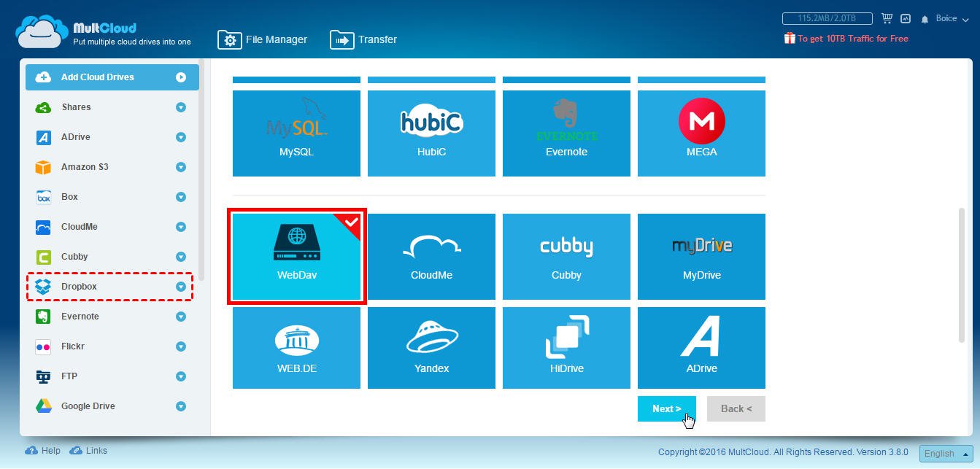Open the Help link
980x469 pixels.
43,451
